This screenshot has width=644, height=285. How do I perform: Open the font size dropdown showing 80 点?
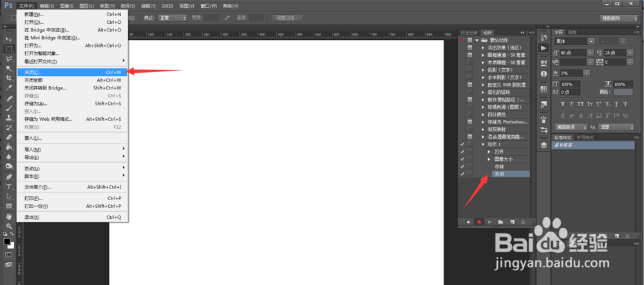click(x=577, y=53)
